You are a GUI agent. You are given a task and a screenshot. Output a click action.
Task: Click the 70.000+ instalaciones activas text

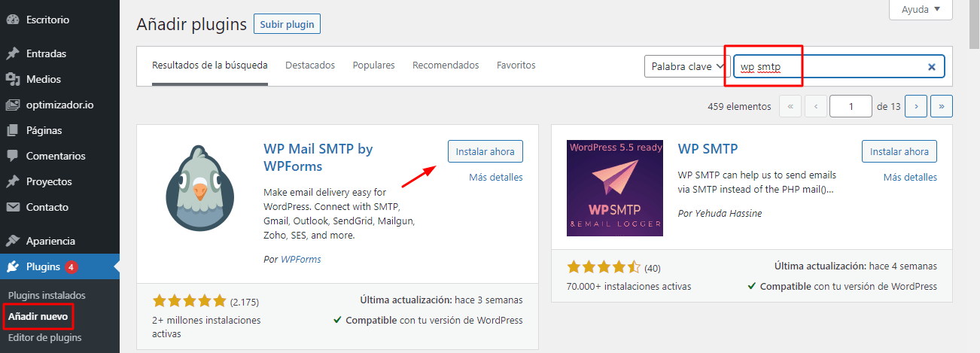pyautogui.click(x=628, y=286)
